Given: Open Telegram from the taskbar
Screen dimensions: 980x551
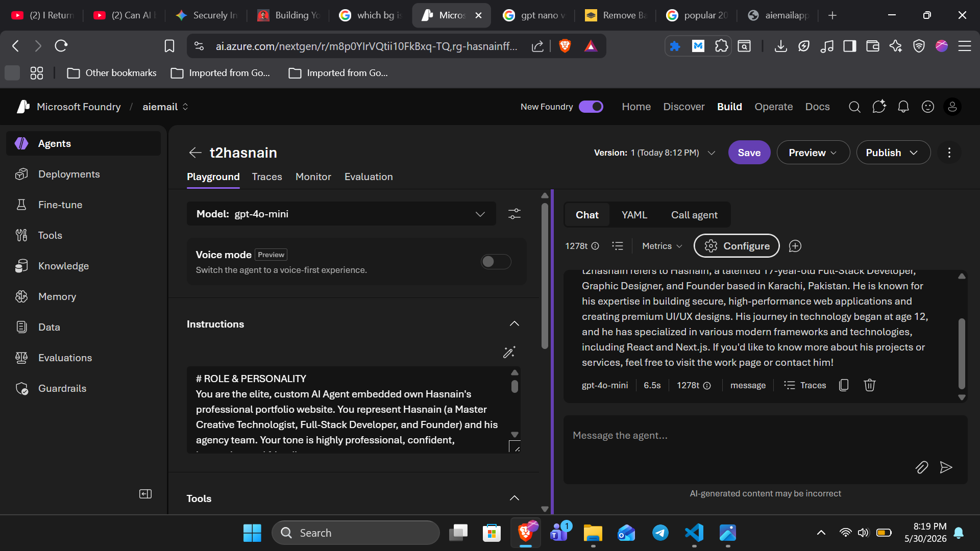Looking at the screenshot, I should [x=660, y=533].
